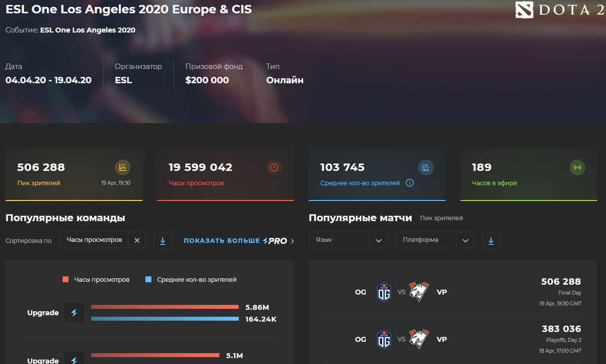Click the 5.86M value label

click(257, 307)
